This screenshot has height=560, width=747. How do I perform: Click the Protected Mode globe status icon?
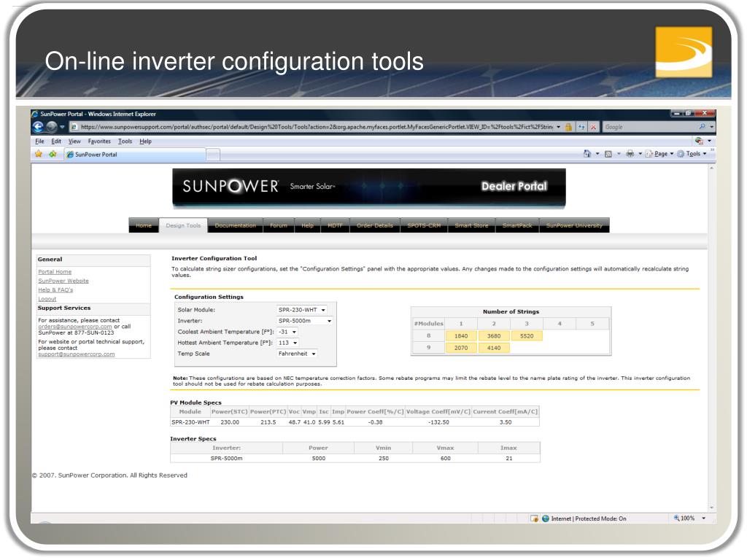(546, 518)
